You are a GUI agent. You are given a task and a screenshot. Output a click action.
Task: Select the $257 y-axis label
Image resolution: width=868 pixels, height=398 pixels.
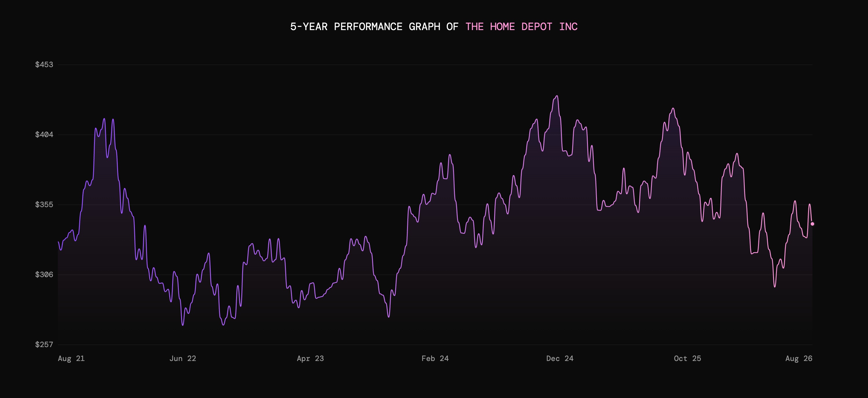44,344
